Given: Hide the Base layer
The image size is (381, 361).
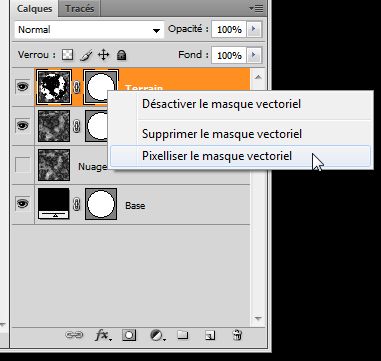Looking at the screenshot, I should tap(23, 204).
